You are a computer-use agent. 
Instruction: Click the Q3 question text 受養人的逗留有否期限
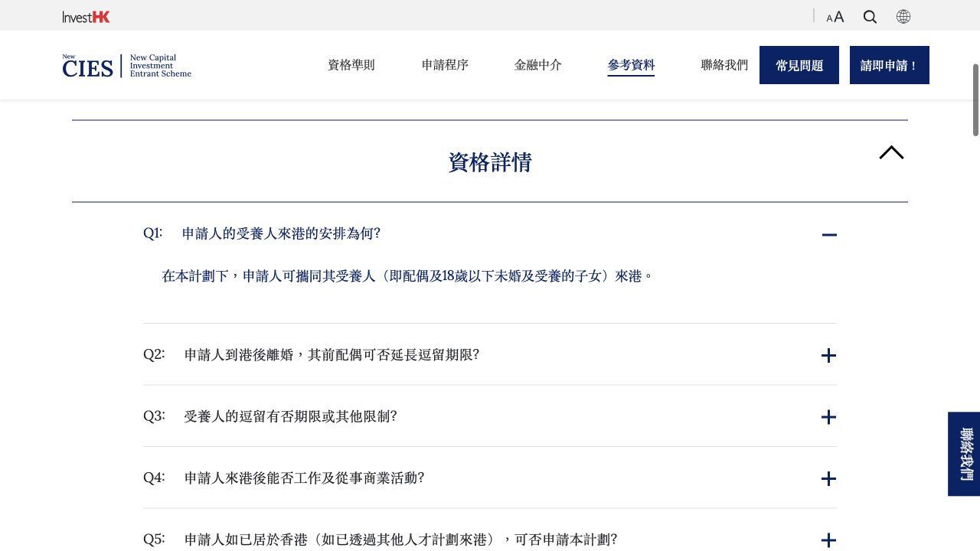[x=290, y=416]
